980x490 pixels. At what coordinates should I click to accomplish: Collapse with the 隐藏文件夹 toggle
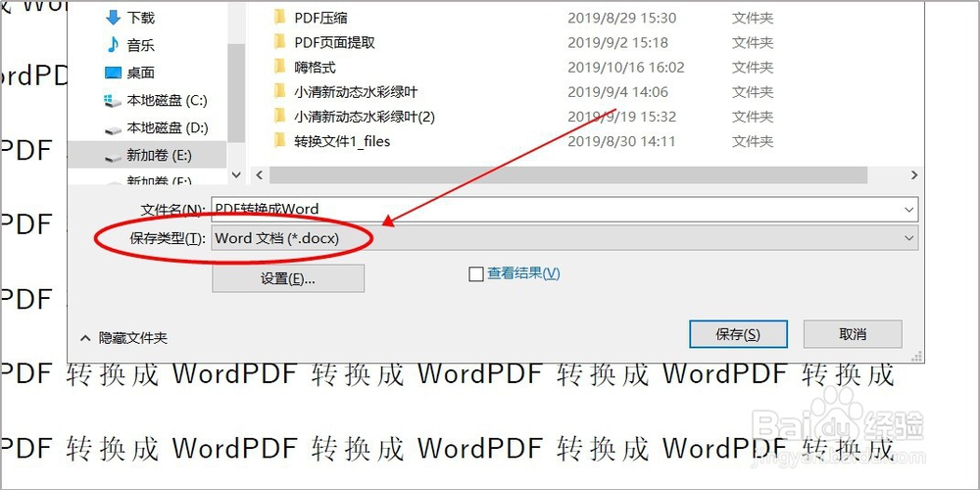124,338
